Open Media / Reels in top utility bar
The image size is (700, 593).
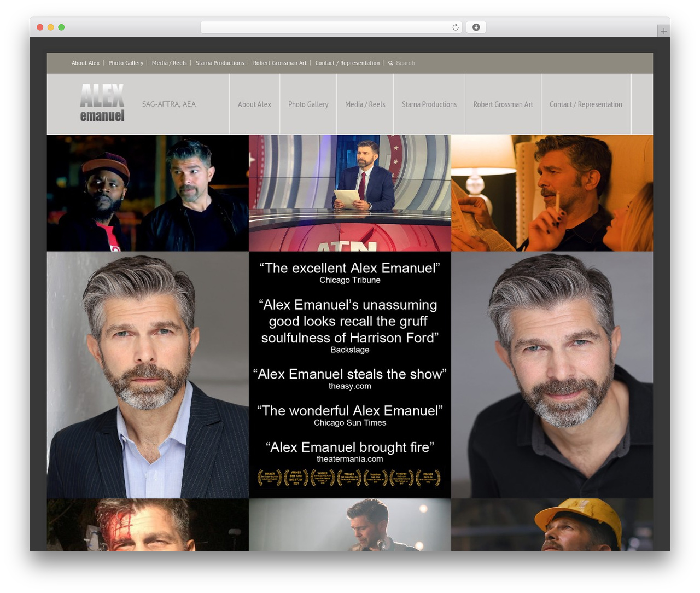pyautogui.click(x=169, y=63)
